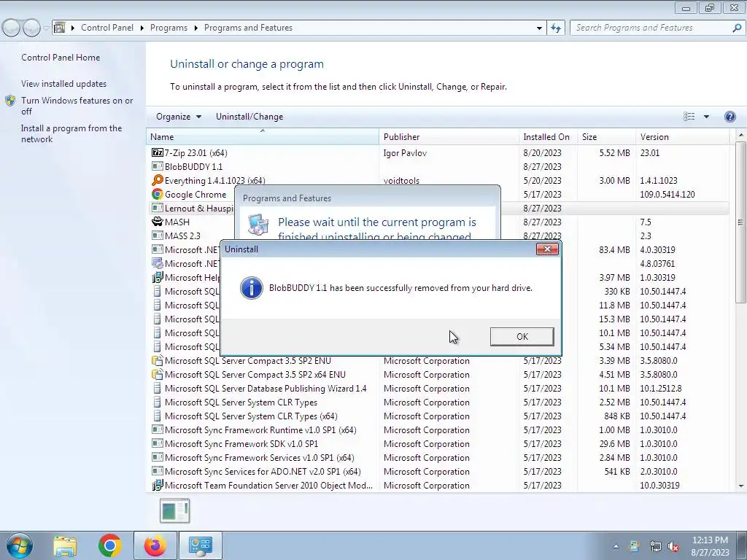Click Control Panel in the breadcrumb

107,28
